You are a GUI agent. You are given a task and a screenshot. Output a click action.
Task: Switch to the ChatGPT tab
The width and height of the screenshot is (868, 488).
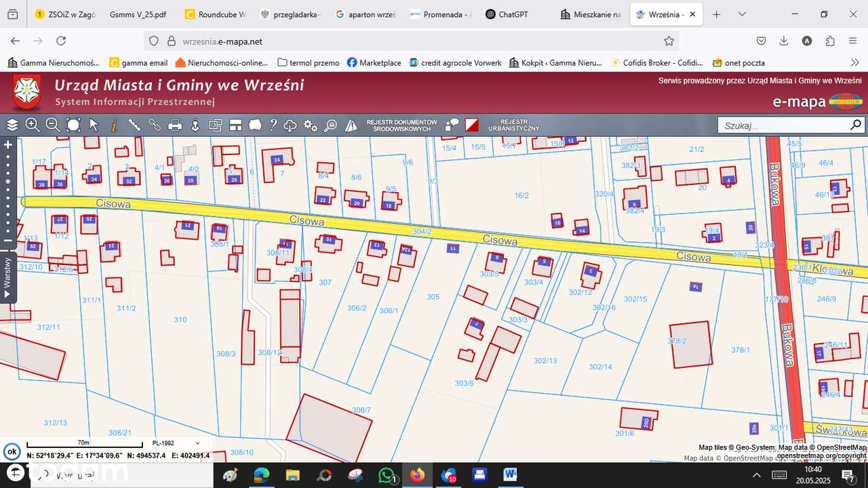pos(513,14)
